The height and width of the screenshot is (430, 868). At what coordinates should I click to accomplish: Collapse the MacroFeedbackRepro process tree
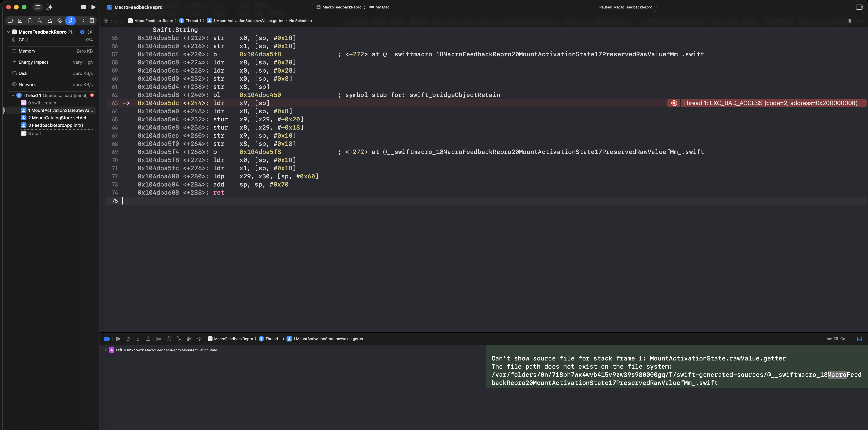click(8, 32)
